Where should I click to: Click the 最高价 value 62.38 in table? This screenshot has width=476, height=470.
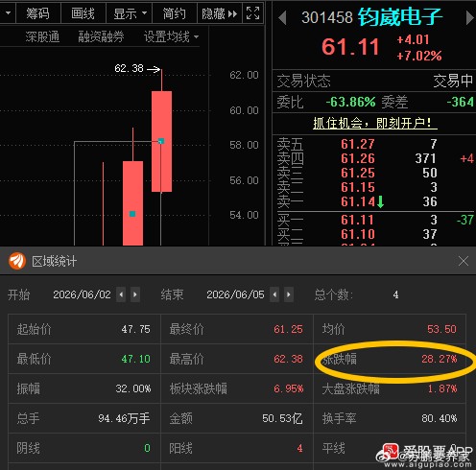pyautogui.click(x=288, y=359)
